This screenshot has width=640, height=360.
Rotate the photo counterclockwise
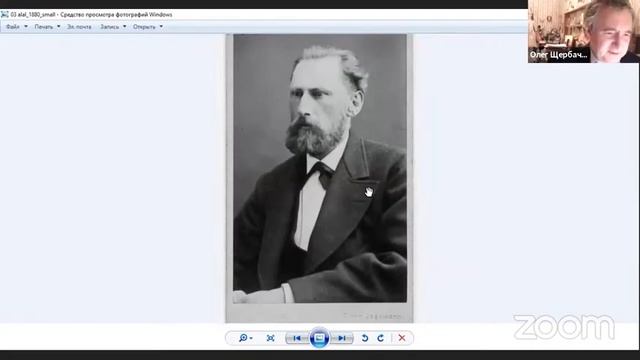coord(365,338)
